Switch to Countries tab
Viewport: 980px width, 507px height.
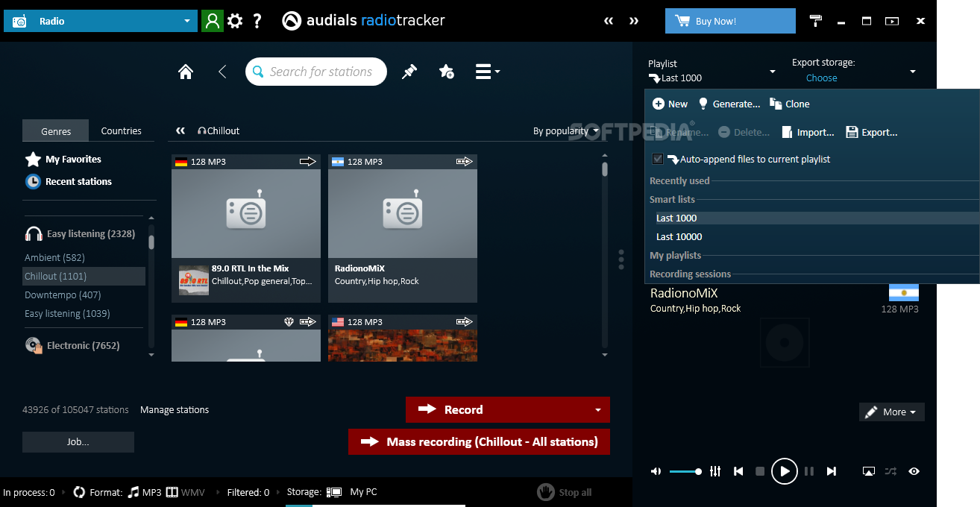(122, 130)
